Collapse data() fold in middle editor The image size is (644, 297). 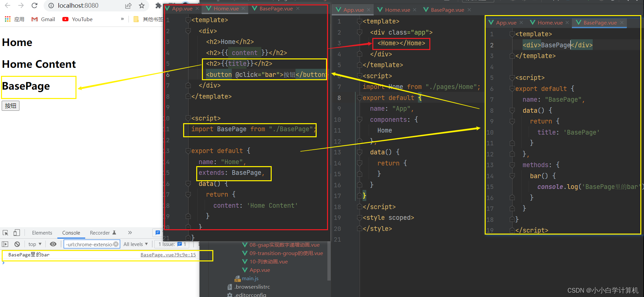[360, 152]
